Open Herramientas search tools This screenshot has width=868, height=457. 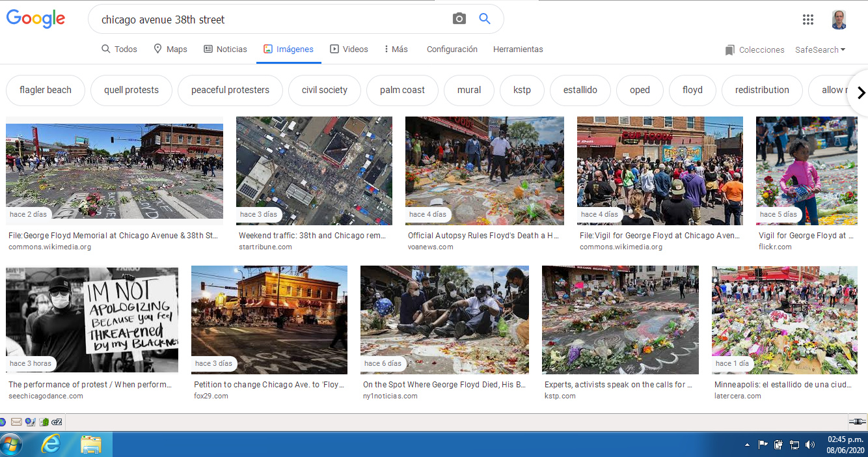pyautogui.click(x=518, y=49)
